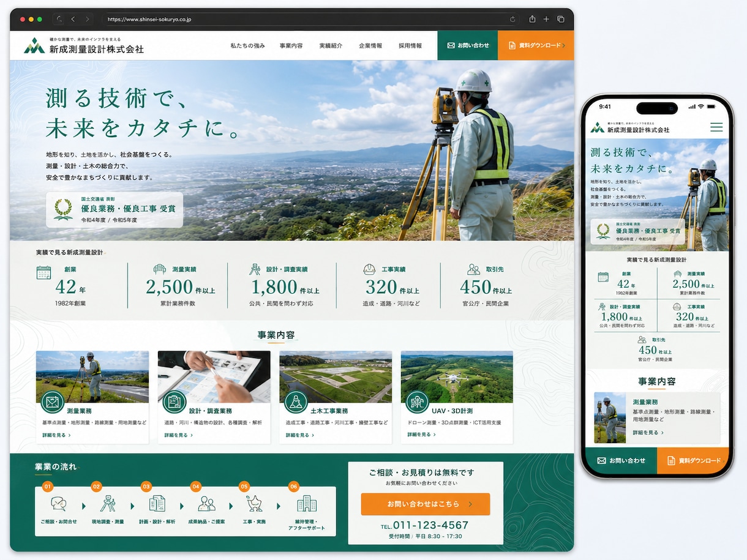This screenshot has height=560, width=747.
Task: Click the calendar icon above 創業
Action: click(43, 272)
